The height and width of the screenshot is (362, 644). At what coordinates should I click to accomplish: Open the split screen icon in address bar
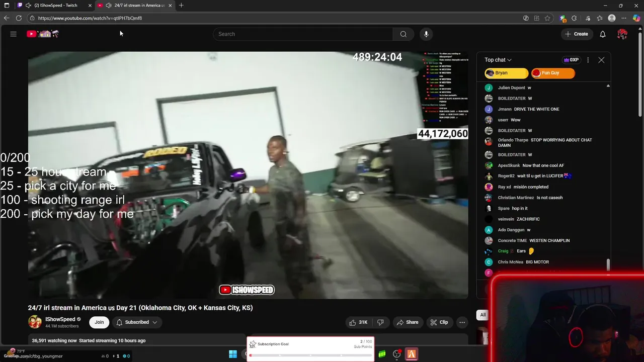point(537,18)
